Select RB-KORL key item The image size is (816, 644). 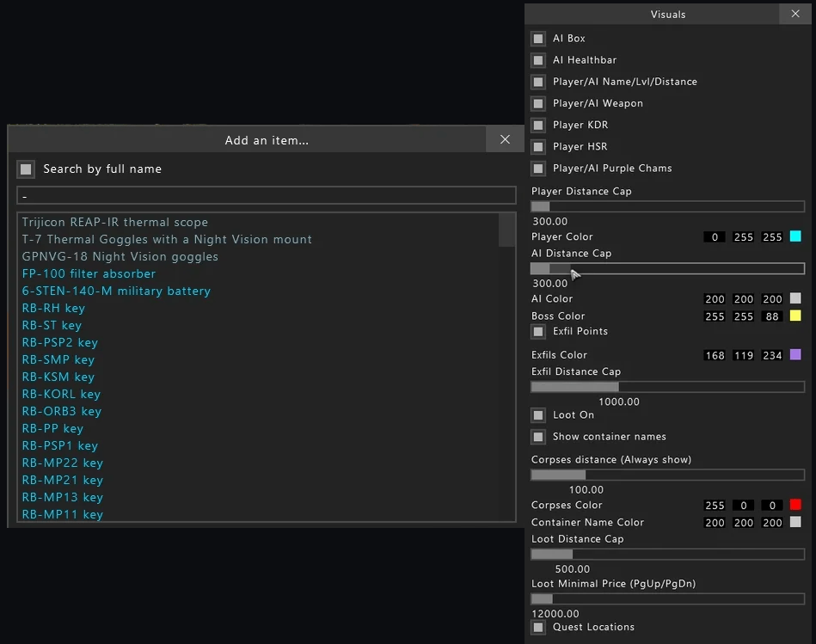61,394
